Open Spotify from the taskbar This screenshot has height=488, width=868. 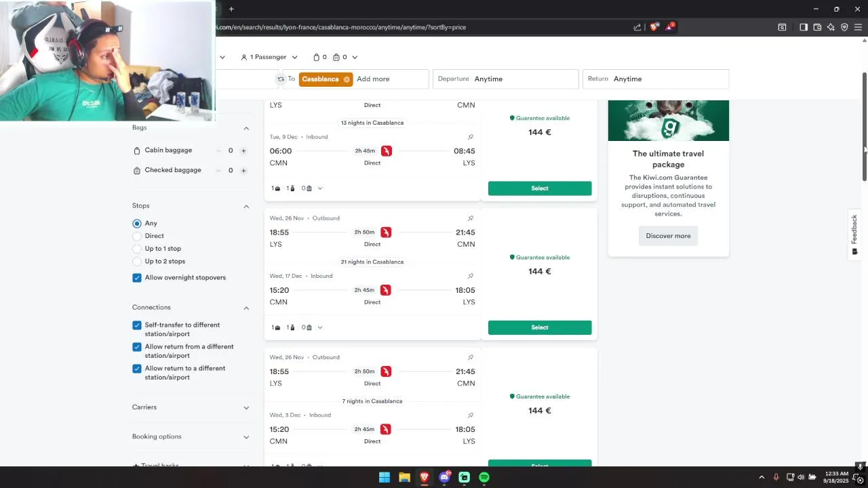[x=484, y=477]
